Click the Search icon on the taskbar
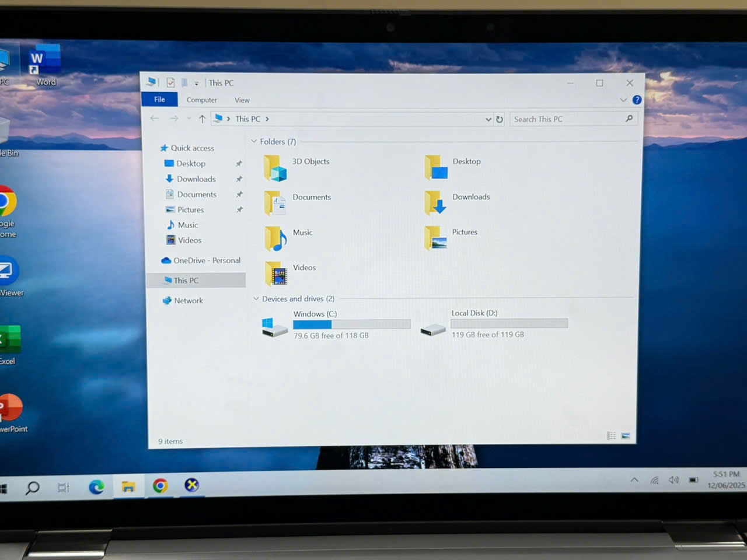 (33, 487)
